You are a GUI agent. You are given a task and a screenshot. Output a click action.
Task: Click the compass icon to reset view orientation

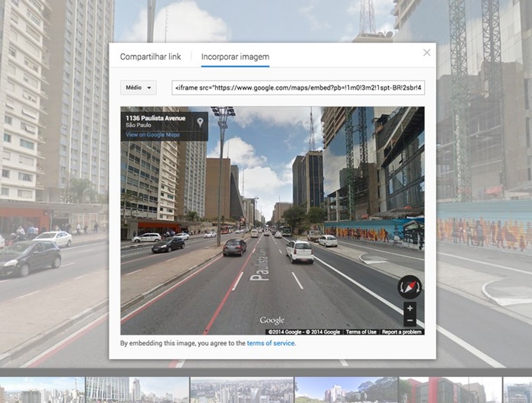tap(409, 287)
